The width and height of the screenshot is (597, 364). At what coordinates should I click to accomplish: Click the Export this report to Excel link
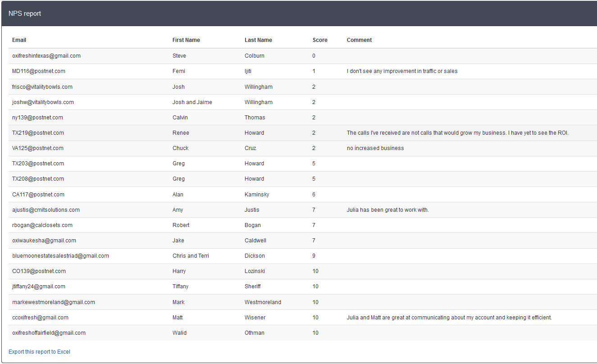point(39,352)
